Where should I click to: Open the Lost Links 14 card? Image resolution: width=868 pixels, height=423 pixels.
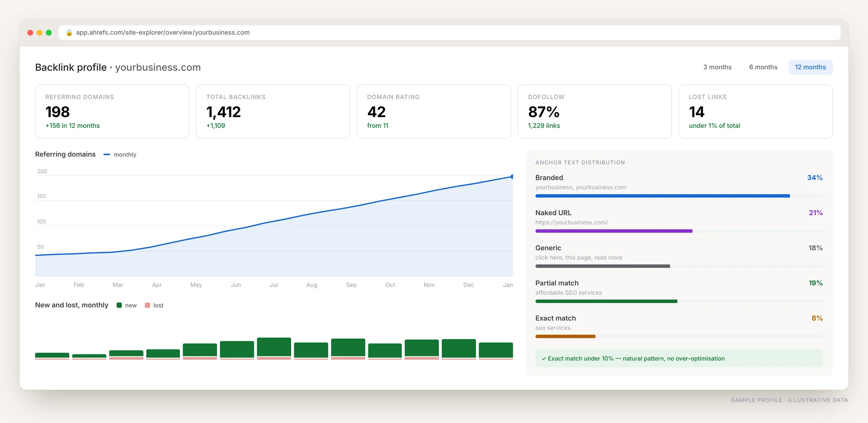pyautogui.click(x=755, y=111)
